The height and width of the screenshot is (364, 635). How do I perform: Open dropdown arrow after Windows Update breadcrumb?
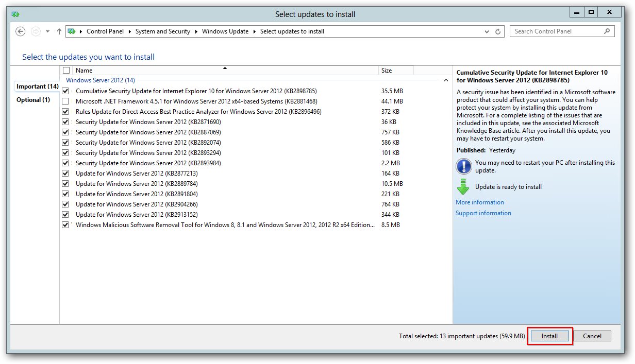coord(255,31)
